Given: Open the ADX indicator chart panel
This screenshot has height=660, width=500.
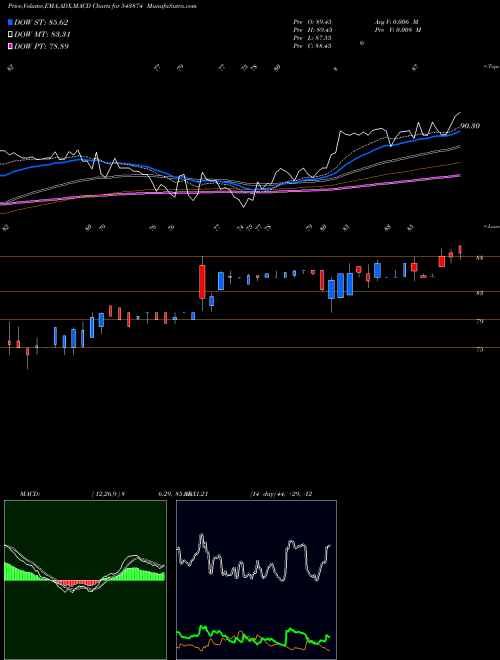Looking at the screenshot, I should coord(256,580).
